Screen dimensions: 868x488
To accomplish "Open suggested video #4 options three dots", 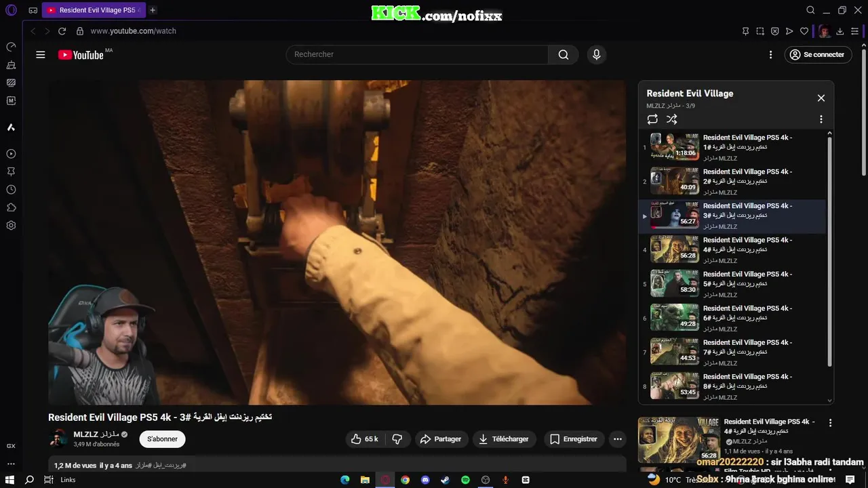I will (831, 422).
